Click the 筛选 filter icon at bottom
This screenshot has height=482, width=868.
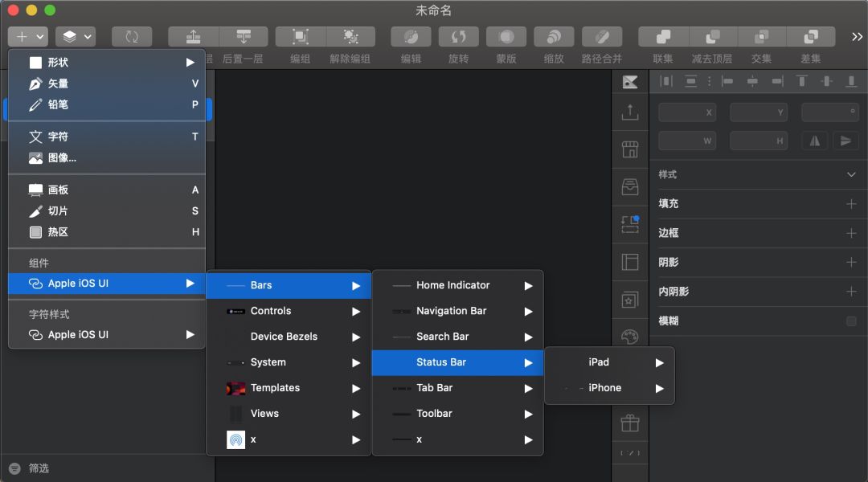pyautogui.click(x=15, y=468)
